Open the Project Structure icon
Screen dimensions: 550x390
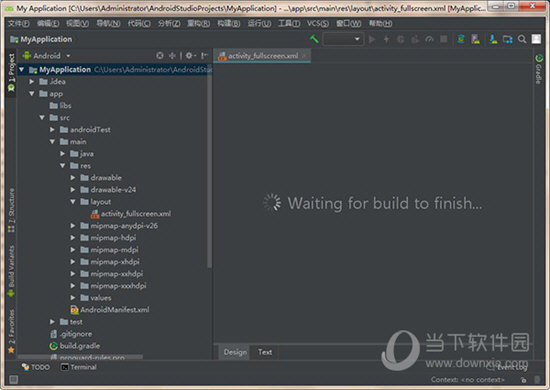[508, 39]
